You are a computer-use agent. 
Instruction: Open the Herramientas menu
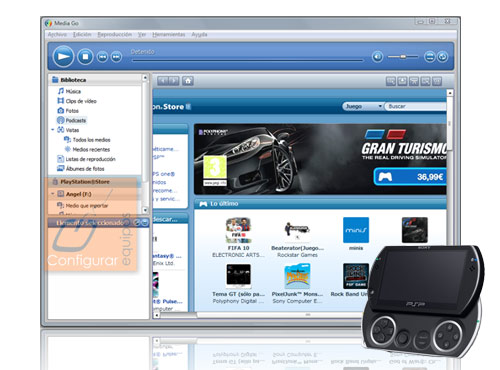click(169, 35)
